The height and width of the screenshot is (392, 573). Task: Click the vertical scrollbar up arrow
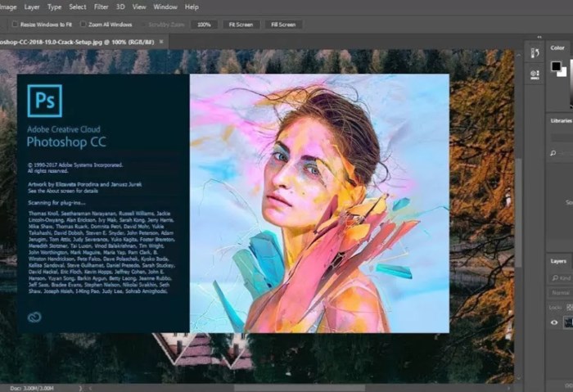(x=518, y=55)
